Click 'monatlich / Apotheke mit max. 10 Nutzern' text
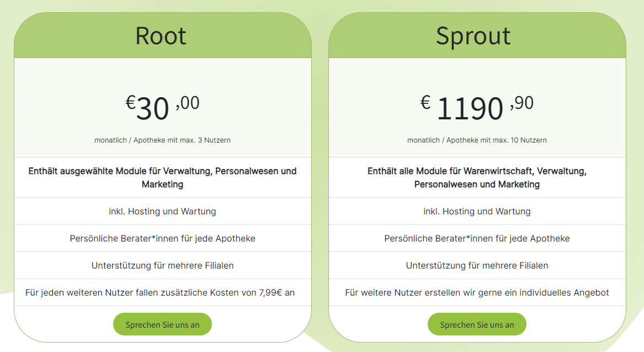Viewport: 644px width, 352px height. [477, 140]
